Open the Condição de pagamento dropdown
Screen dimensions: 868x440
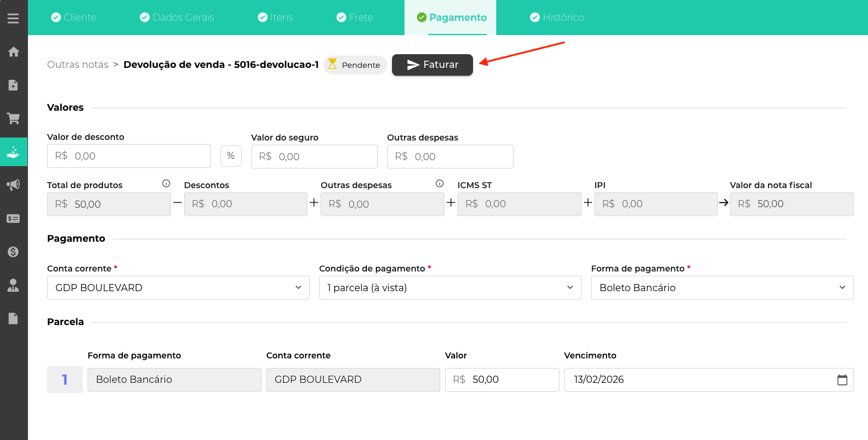click(450, 288)
